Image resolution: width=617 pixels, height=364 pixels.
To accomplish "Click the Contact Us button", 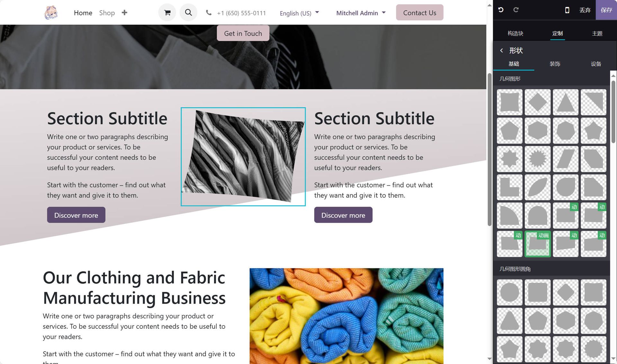I will [420, 13].
